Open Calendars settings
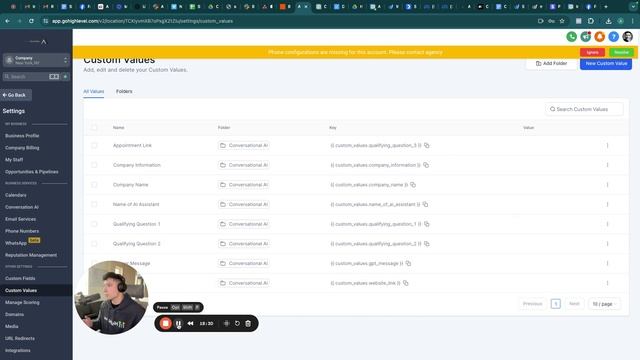640x360 pixels. [16, 195]
